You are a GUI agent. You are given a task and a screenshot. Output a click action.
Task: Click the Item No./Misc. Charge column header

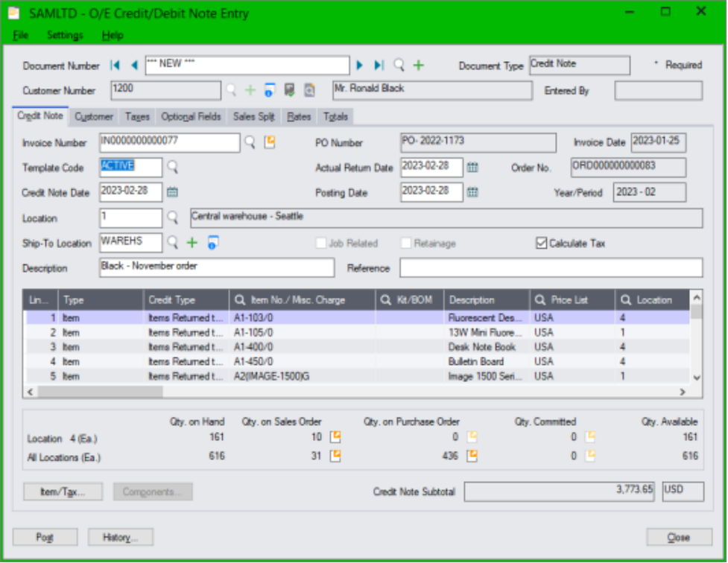302,300
